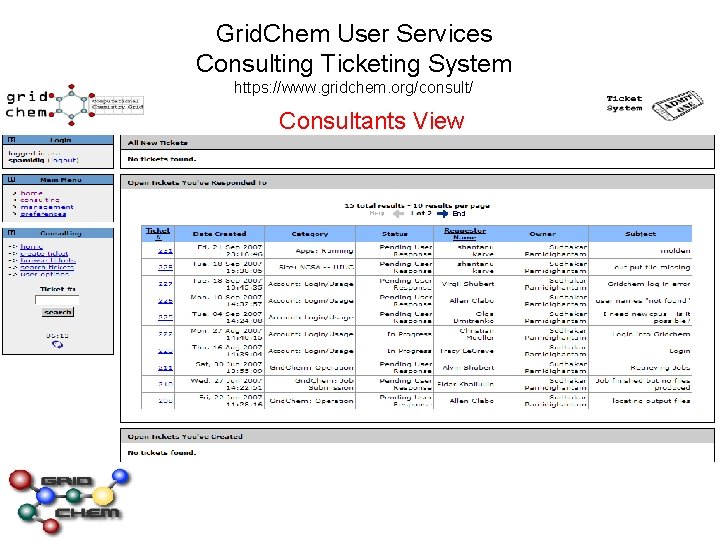Screen dimensions: 720x540
Task: Sort by the Responder Name column header
Action: coord(465,233)
